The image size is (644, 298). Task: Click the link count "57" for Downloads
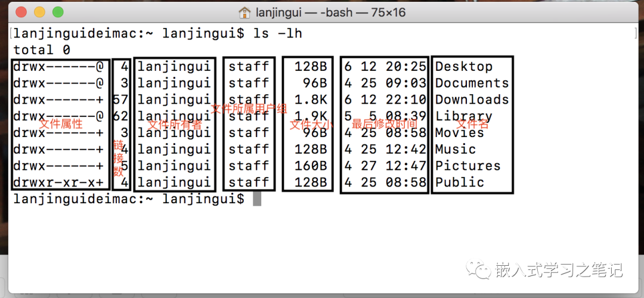coord(120,100)
